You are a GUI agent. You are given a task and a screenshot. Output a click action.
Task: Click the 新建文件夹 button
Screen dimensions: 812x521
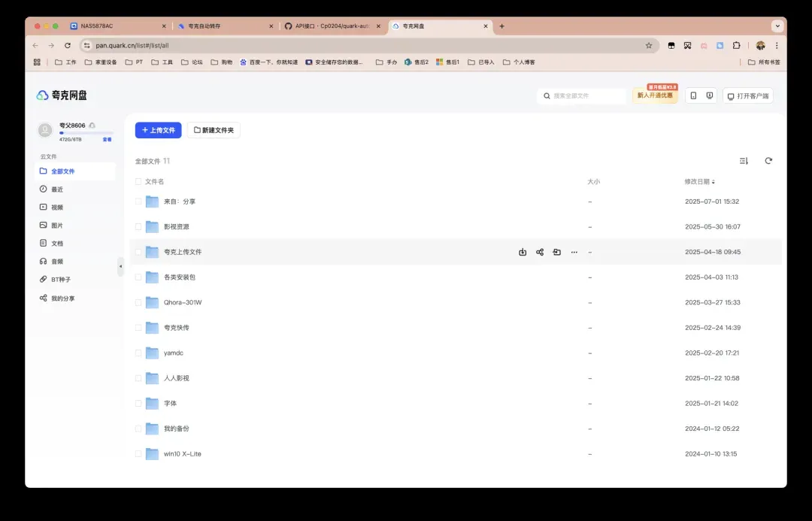[x=214, y=130]
